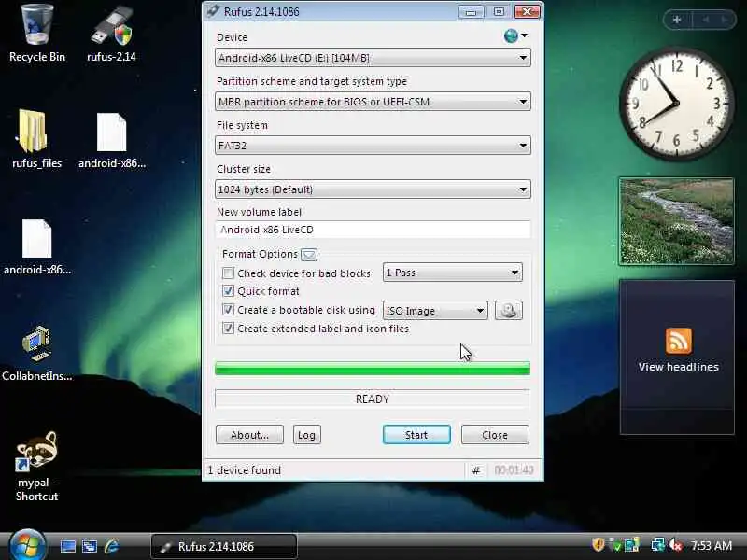This screenshot has width=747, height=560.
Task: Launch Internet Explorer from quick launch
Action: click(111, 546)
